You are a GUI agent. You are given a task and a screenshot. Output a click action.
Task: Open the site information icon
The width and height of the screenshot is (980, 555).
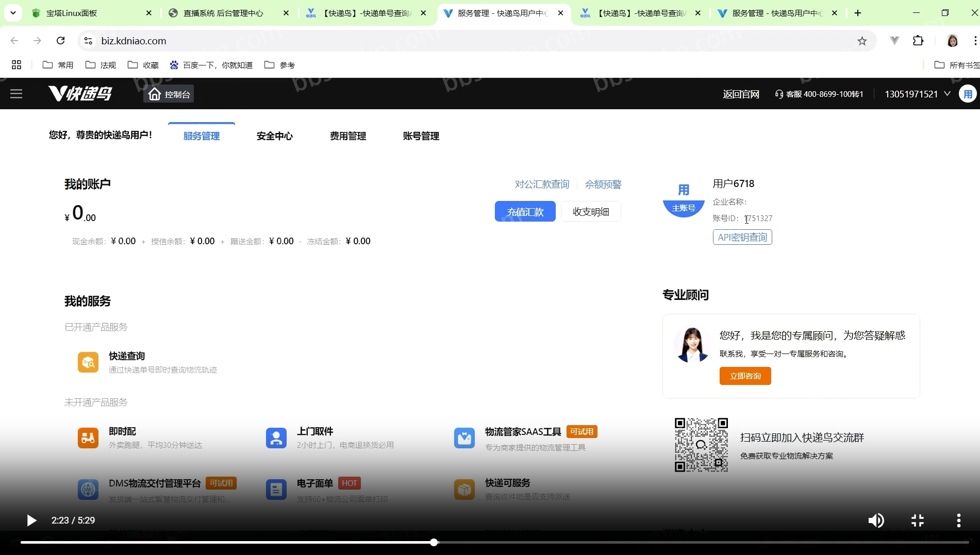coord(88,41)
